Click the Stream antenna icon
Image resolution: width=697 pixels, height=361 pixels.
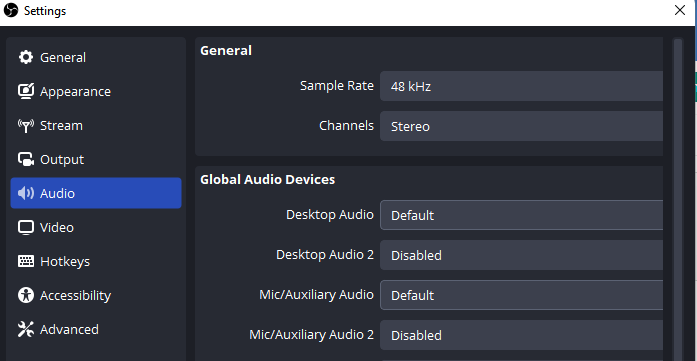[26, 125]
